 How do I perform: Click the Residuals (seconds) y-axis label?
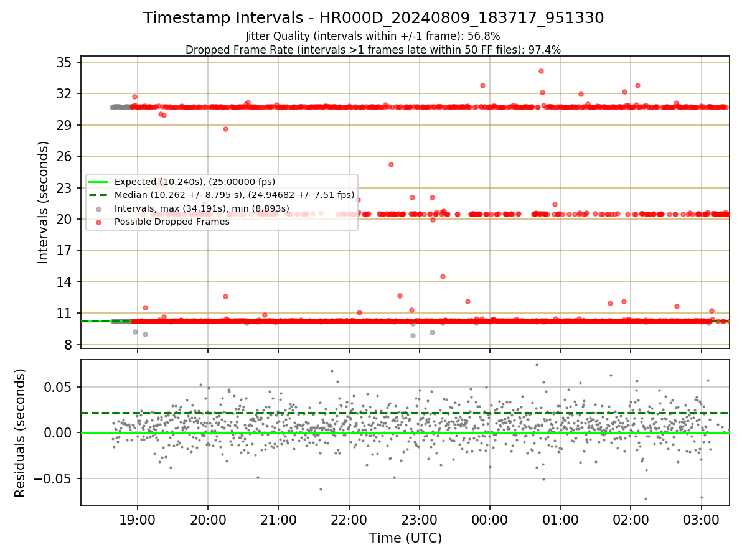click(x=20, y=433)
